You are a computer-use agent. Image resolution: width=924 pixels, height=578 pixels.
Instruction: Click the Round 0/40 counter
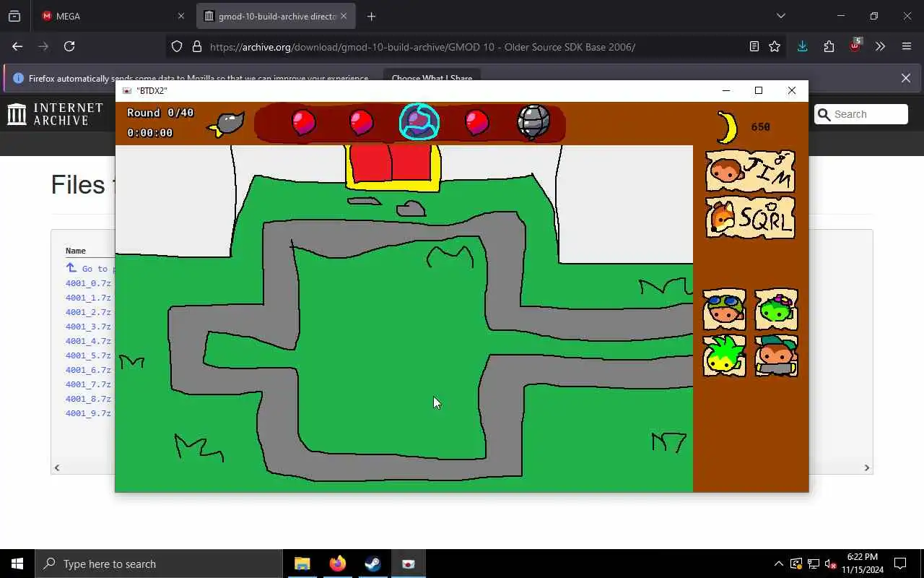tap(160, 113)
